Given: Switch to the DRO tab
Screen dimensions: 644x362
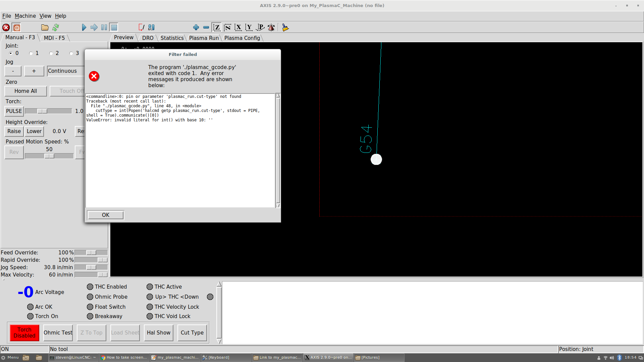Looking at the screenshot, I should pyautogui.click(x=148, y=38).
